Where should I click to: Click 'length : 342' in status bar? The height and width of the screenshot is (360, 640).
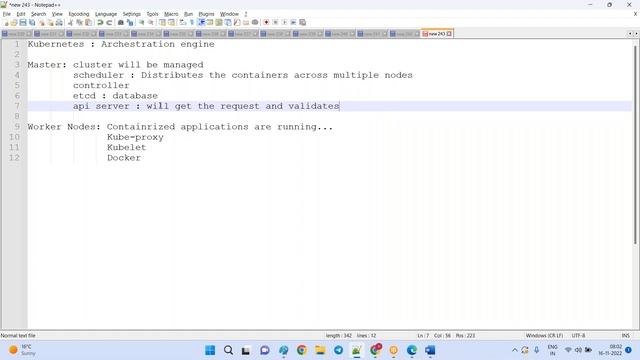pos(339,336)
